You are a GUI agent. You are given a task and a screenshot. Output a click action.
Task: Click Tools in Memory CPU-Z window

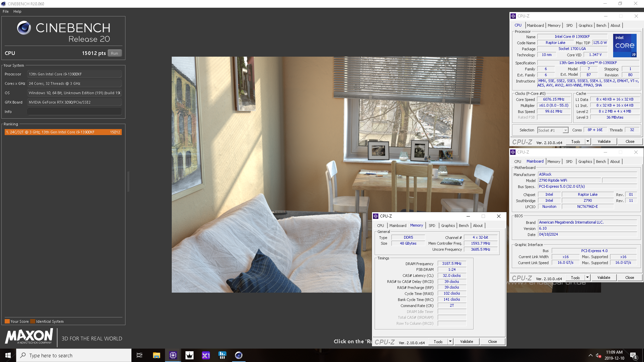click(x=438, y=342)
